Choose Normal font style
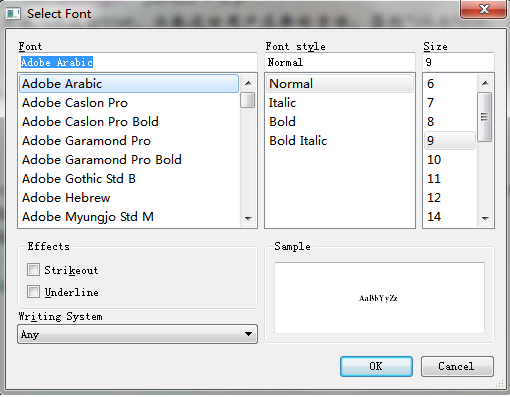This screenshot has width=510, height=397. 340,83
